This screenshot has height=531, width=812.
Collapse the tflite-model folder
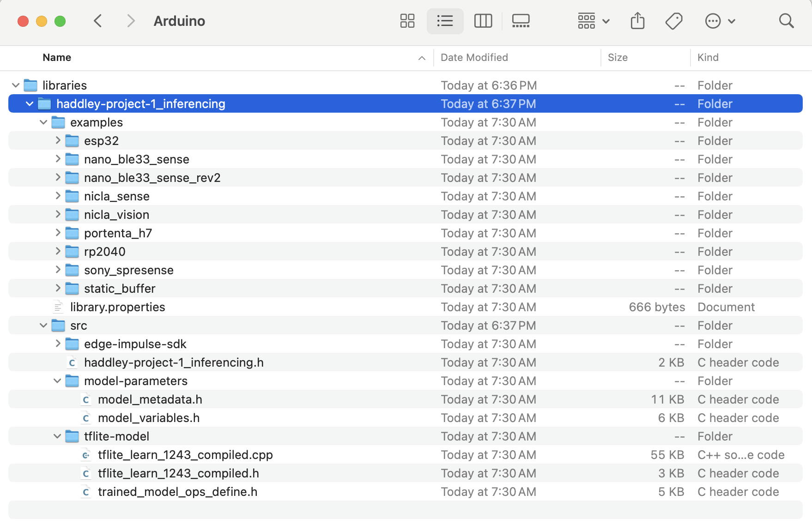[57, 436]
